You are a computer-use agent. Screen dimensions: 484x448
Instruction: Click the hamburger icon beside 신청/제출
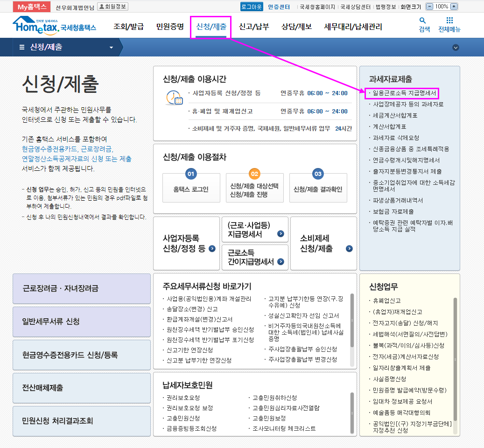point(22,47)
